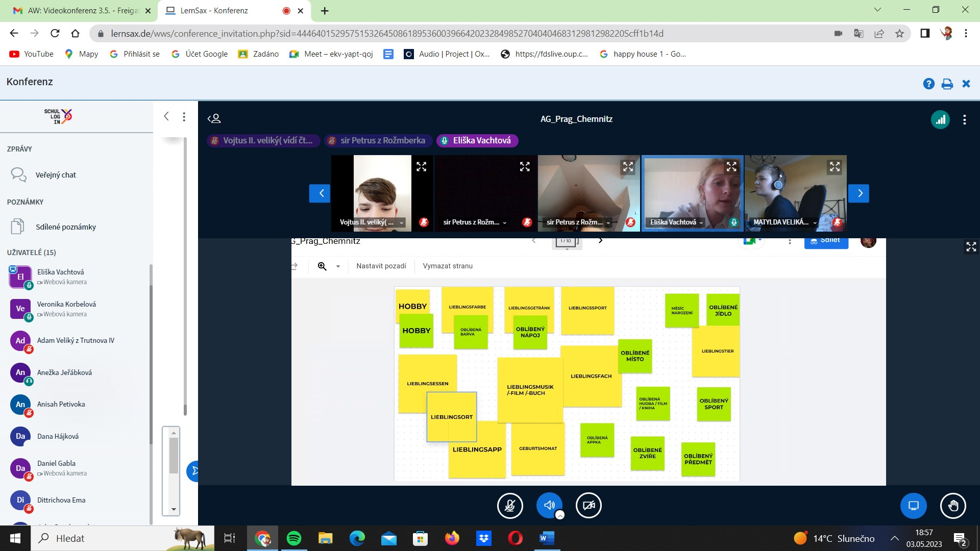The image size is (980, 551).
Task: Open MATYLDA VELIKÁ webcam dropdown
Action: [x=815, y=222]
